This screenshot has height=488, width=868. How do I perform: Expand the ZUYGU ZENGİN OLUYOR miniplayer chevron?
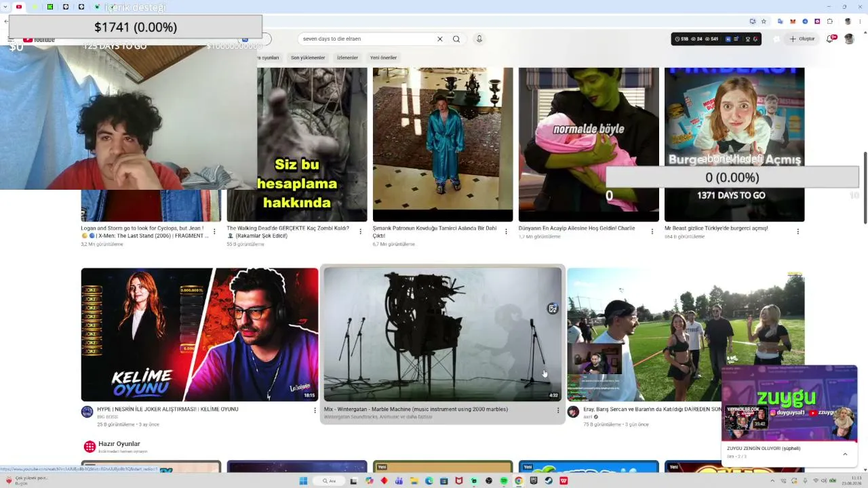[x=845, y=454]
